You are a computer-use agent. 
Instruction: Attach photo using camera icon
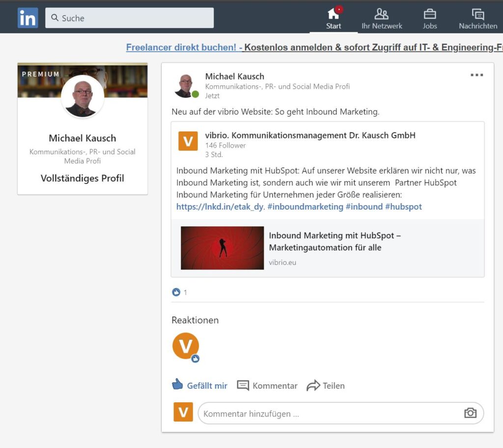[x=470, y=413]
